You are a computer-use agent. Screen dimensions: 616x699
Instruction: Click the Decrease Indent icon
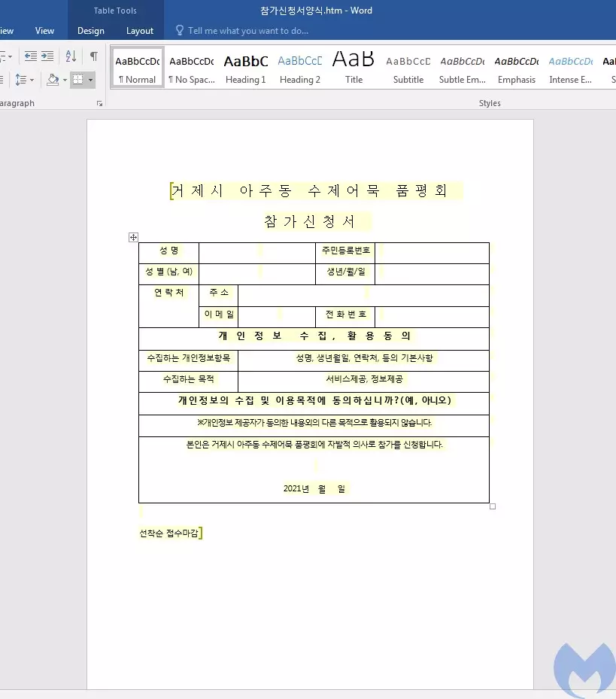31,56
